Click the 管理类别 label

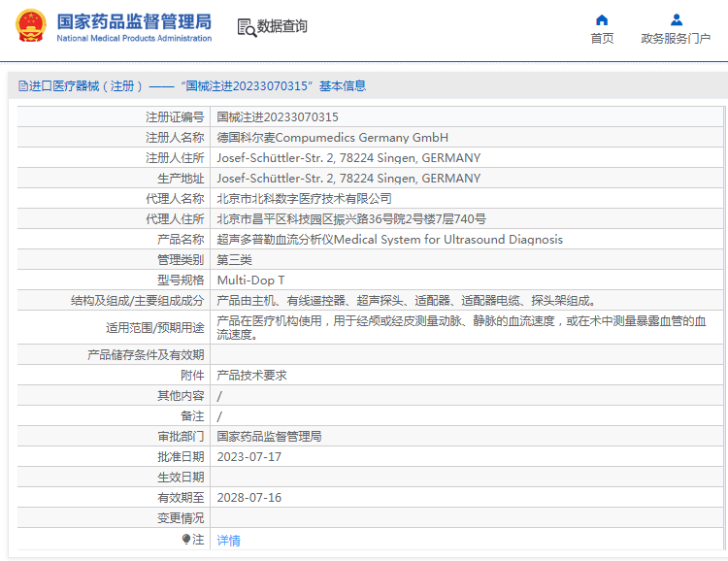pyautogui.click(x=182, y=259)
